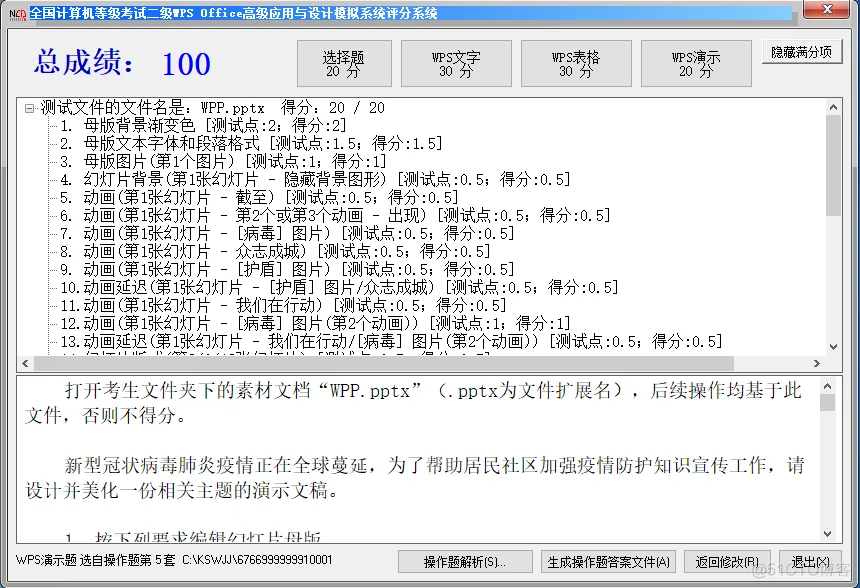Select tree row 13. 动画延迟 我们在行动/[病毒]

coord(392,342)
